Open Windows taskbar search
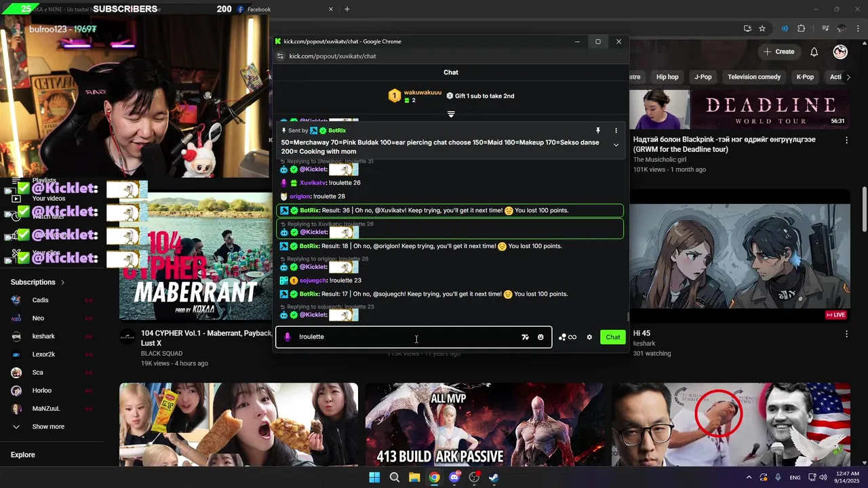 394,478
